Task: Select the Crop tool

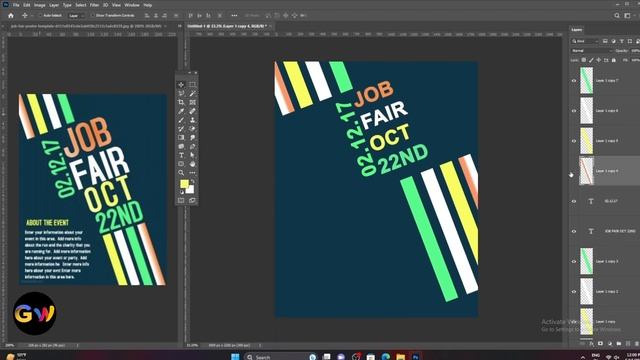Action: pyautogui.click(x=181, y=102)
